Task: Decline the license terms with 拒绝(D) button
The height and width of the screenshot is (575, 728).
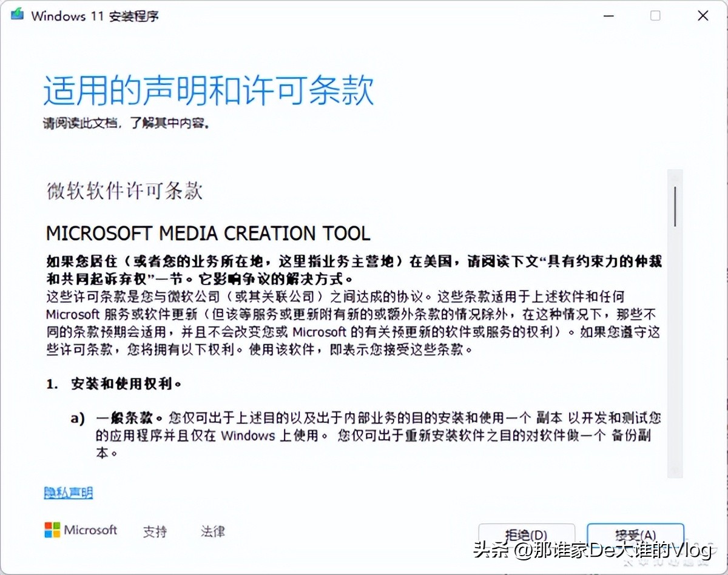Action: [x=527, y=535]
